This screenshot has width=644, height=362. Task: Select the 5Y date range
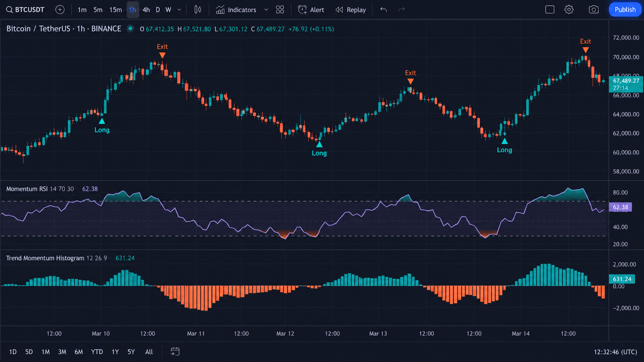coord(131,352)
